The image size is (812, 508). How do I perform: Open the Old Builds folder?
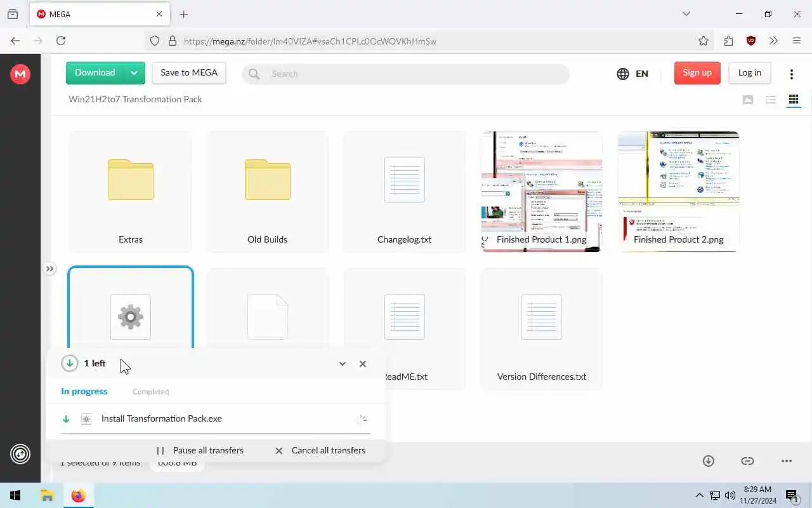268,192
